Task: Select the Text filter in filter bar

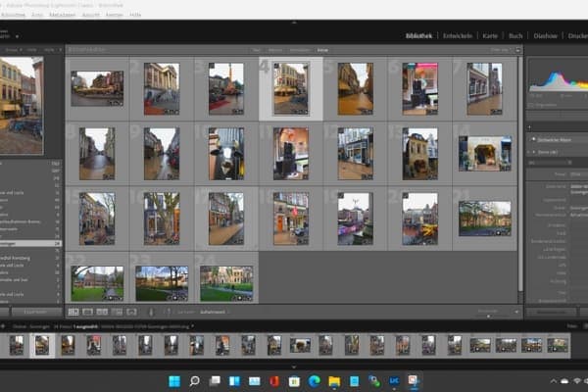Action: coord(256,50)
